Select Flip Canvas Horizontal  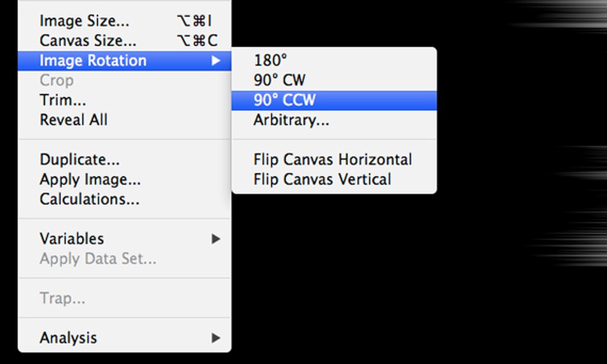(332, 160)
